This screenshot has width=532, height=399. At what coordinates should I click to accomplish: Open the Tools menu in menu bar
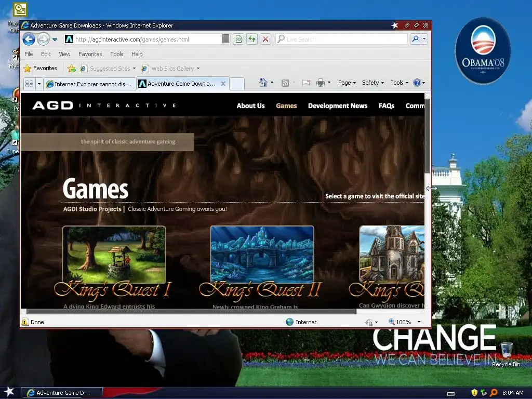pyautogui.click(x=117, y=54)
